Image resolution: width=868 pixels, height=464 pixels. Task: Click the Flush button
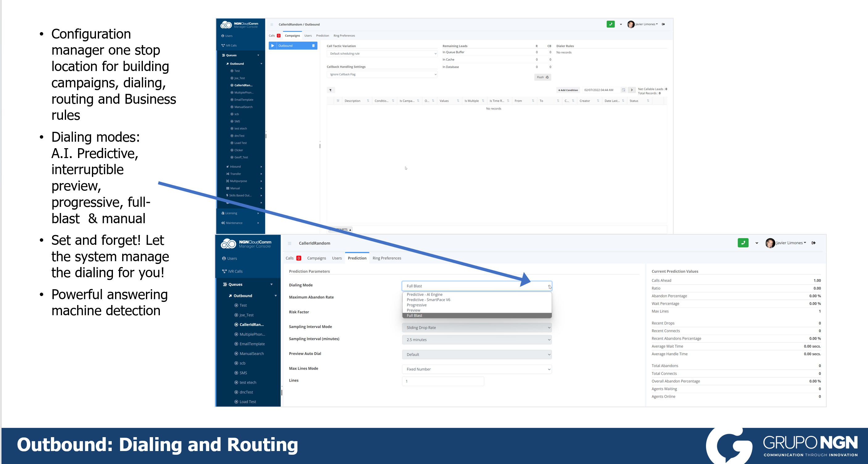tap(542, 77)
